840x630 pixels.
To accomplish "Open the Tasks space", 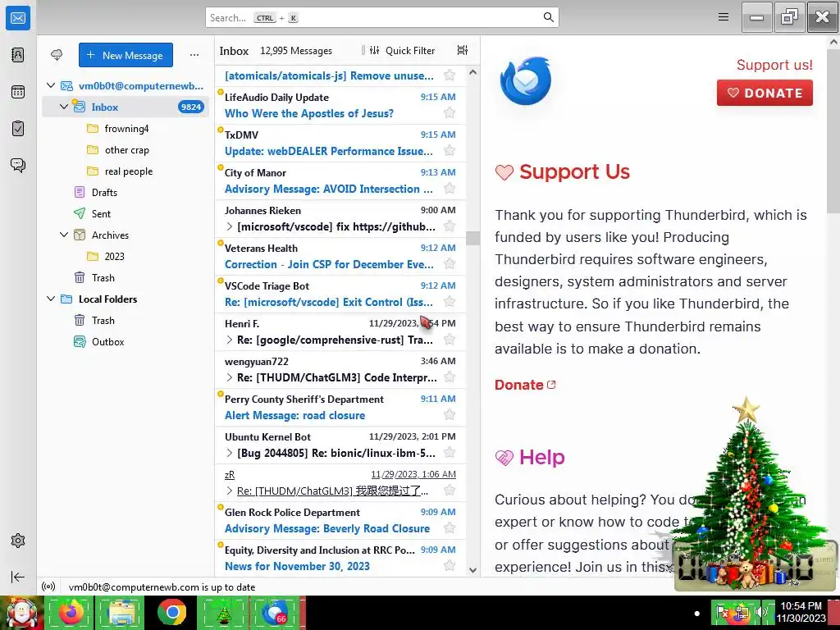I will click(x=18, y=129).
